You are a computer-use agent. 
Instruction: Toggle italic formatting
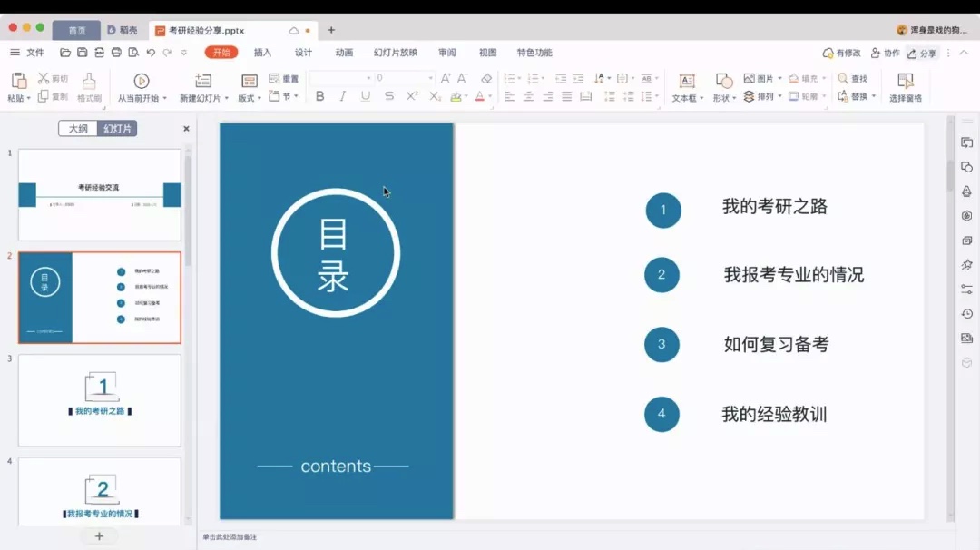coord(343,96)
